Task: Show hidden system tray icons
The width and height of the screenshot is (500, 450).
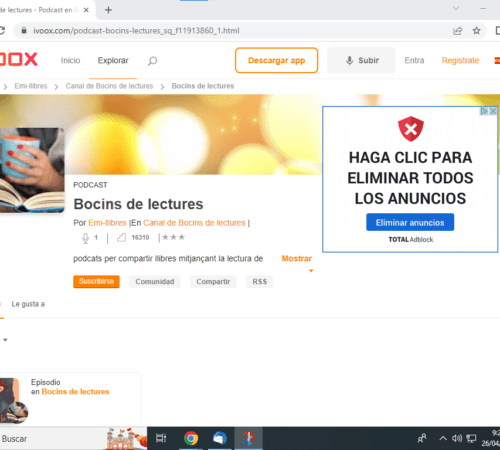Action: [443, 438]
